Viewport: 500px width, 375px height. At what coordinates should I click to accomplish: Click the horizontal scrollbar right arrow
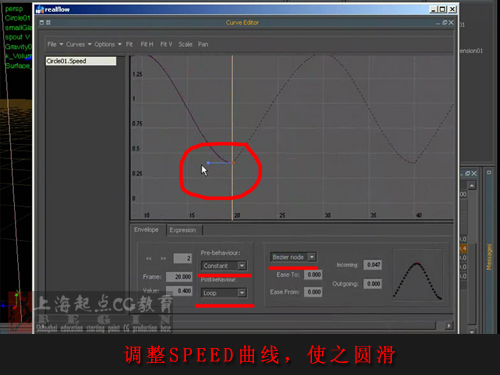click(x=449, y=325)
